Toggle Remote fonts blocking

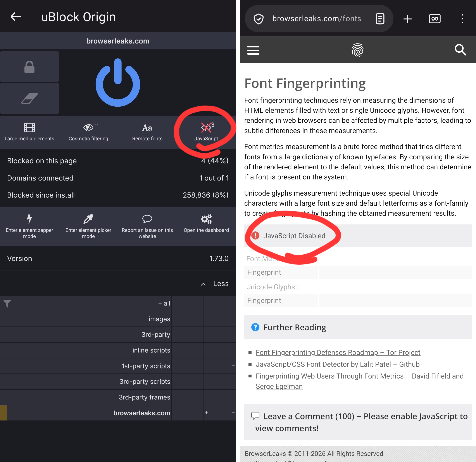pos(147,132)
